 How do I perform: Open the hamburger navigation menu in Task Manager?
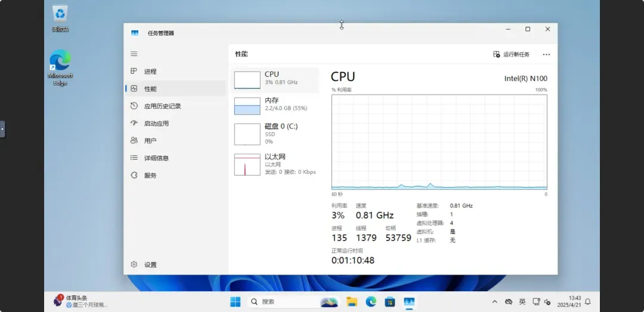click(x=134, y=54)
